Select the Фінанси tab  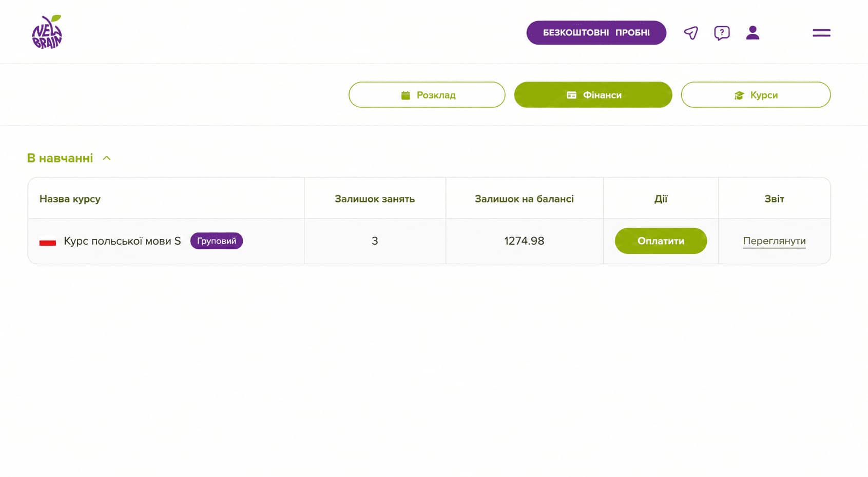[x=593, y=95]
